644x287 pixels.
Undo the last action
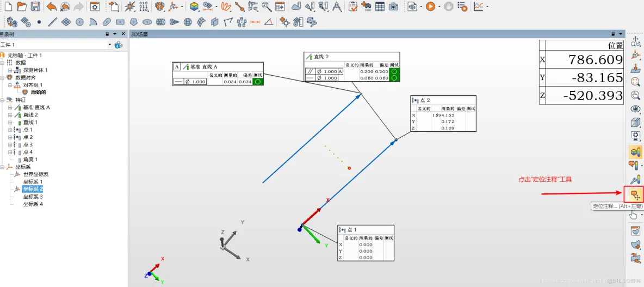[51, 6]
